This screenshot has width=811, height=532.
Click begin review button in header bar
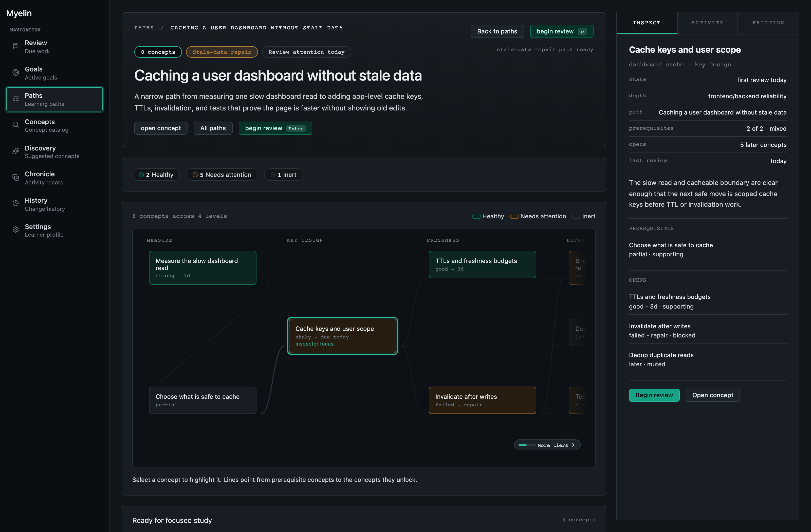pos(562,31)
